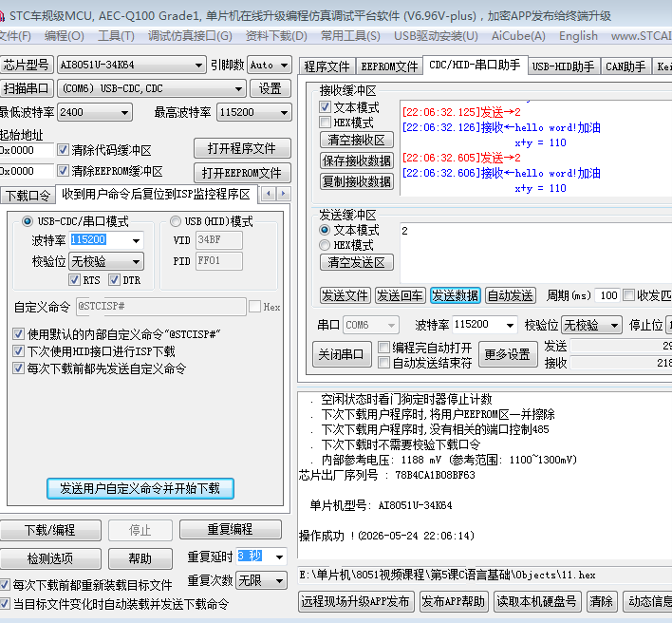672x623 pixels.
Task: Click 清空发送区 button
Action: pos(357,262)
